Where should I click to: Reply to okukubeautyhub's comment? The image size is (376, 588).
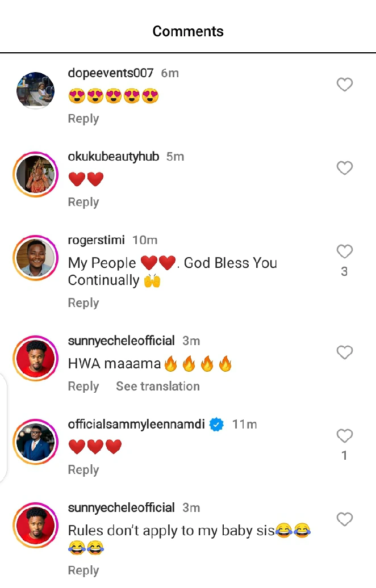click(83, 202)
